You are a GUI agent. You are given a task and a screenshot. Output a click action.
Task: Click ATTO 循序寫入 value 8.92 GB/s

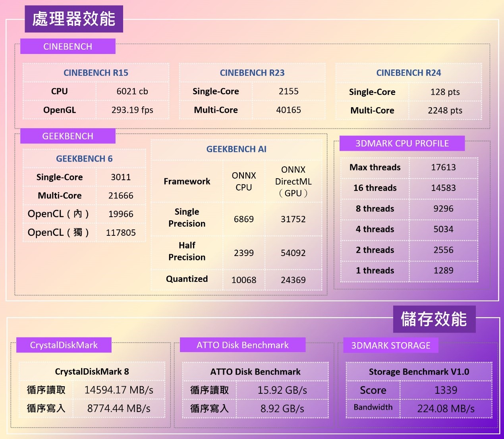tap(282, 408)
